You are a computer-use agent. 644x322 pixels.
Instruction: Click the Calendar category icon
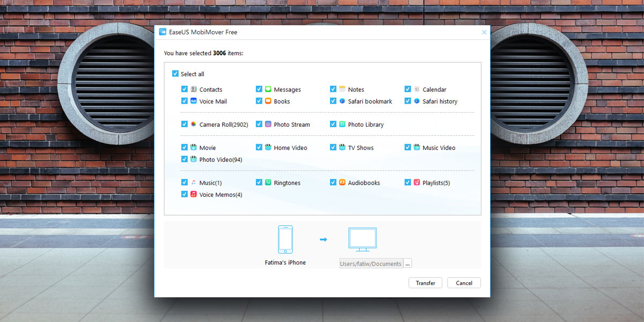click(416, 89)
